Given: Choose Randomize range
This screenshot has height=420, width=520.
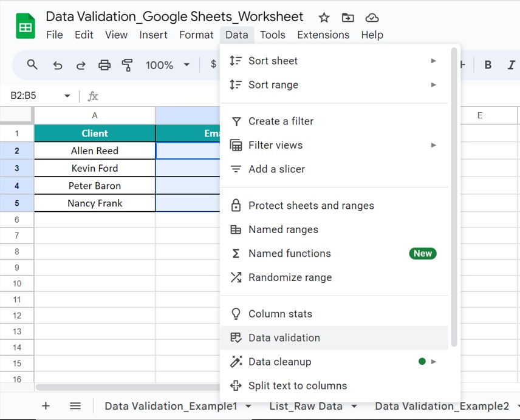Looking at the screenshot, I should click(x=334, y=277).
